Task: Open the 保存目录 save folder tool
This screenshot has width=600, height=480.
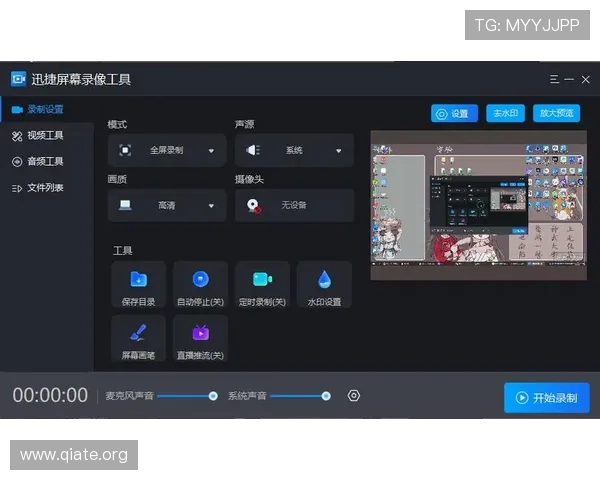Action: point(139,285)
